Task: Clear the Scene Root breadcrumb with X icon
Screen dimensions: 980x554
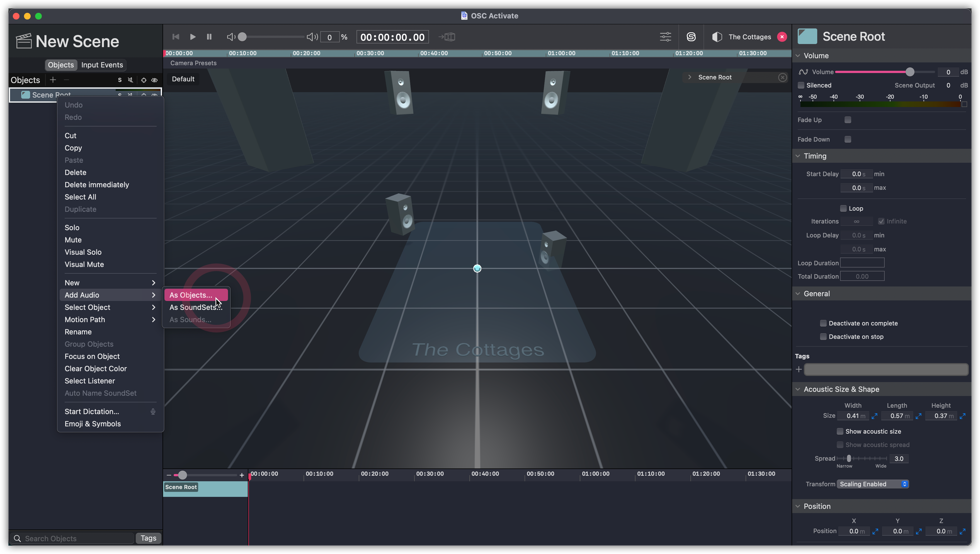Action: (782, 77)
